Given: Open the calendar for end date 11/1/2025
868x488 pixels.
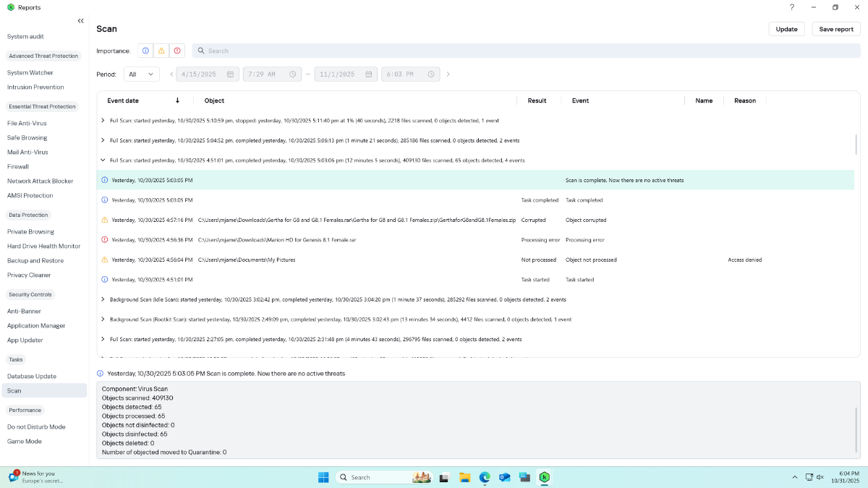Looking at the screenshot, I should [x=368, y=74].
